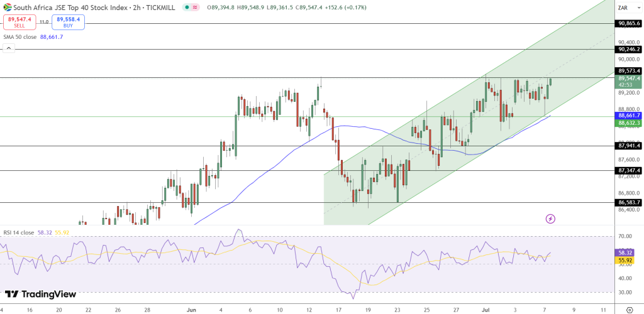Screen dimensions: 644x314
Task: Click the 87,347.4 price line label
Action: 629,170
